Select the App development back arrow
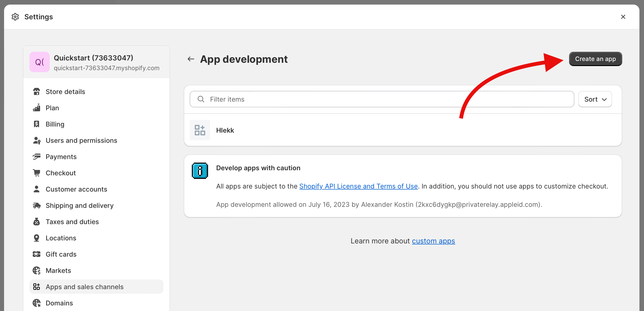The image size is (644, 311). pos(191,59)
